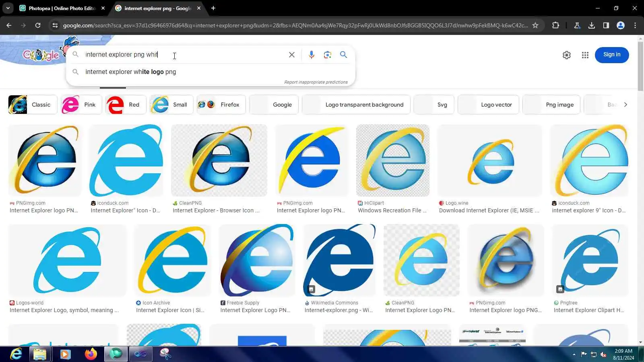Open Google quick settings gear

(x=567, y=55)
